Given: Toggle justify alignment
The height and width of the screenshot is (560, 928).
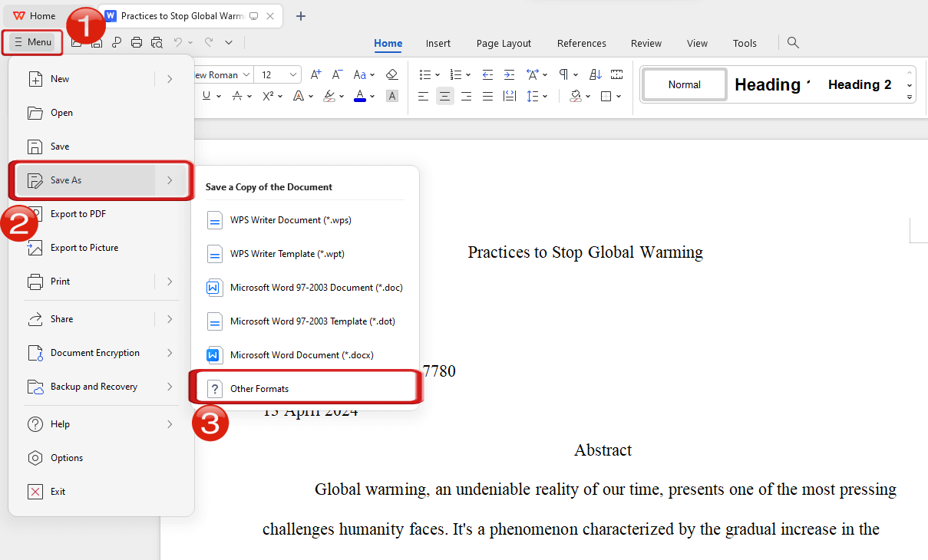Looking at the screenshot, I should pos(487,96).
